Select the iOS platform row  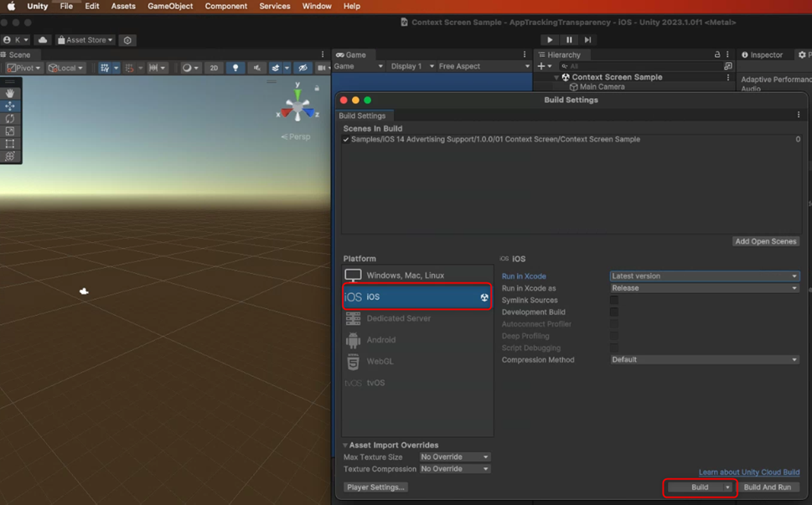(x=417, y=296)
